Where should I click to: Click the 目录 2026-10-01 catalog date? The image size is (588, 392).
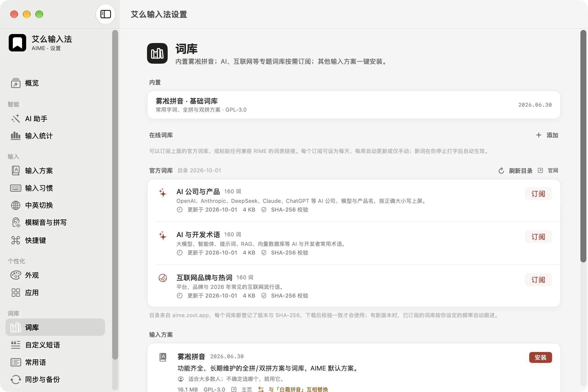point(199,170)
